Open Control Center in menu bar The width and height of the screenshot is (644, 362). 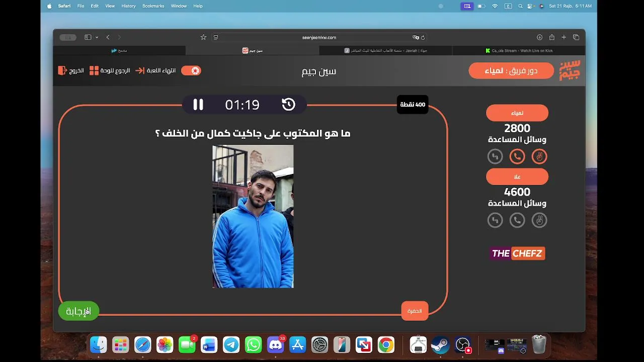point(531,6)
